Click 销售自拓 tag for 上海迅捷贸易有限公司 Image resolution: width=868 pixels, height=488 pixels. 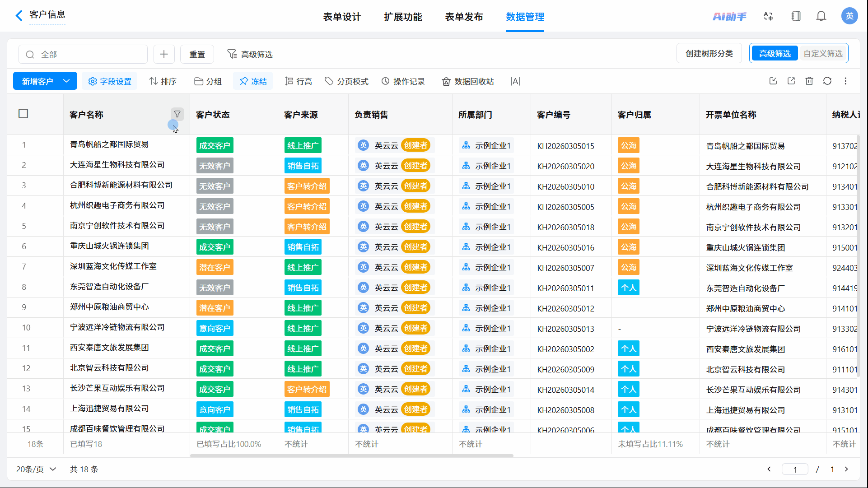coord(303,409)
